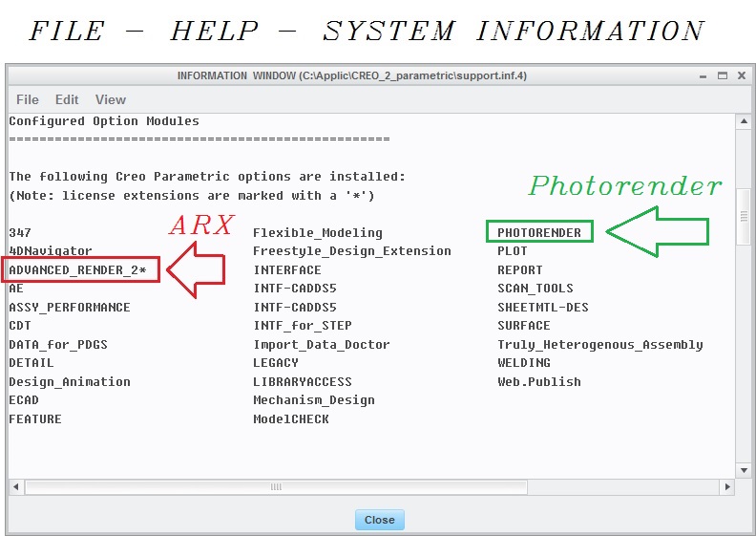Maximize the Information Window

723,75
